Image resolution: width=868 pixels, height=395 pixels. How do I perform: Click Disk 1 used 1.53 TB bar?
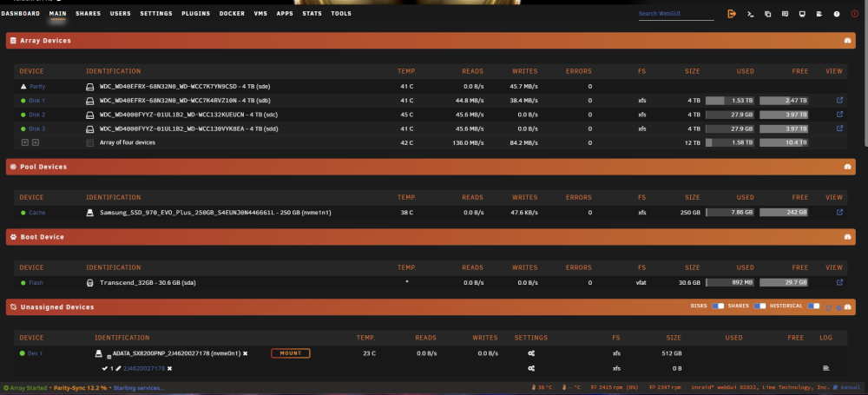pyautogui.click(x=730, y=101)
